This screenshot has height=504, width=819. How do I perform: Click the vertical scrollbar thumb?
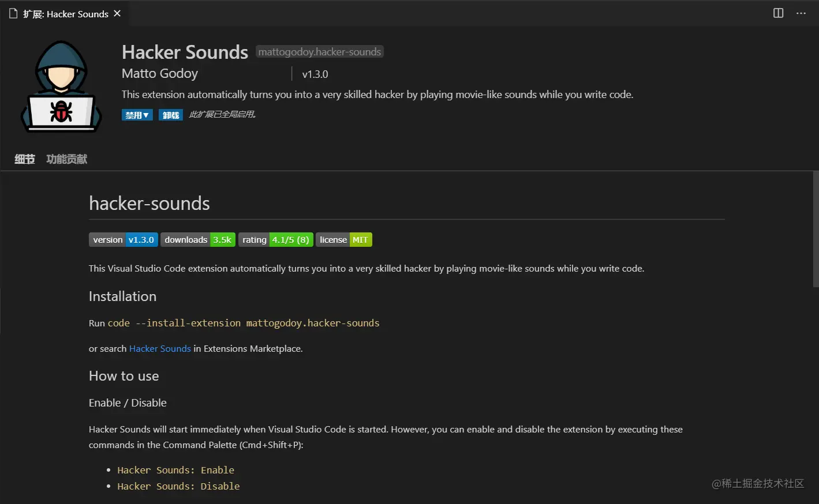tap(816, 228)
